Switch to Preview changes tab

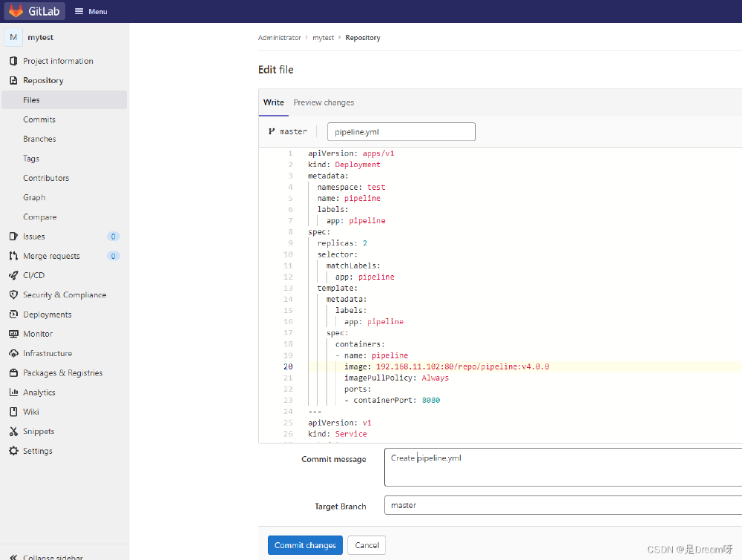click(x=324, y=102)
